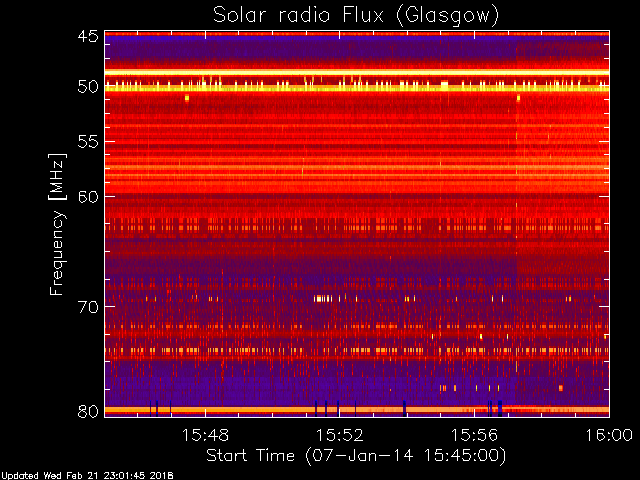Click the 15:48 time tick label
Screen dimensions: 640x480
coord(205,435)
